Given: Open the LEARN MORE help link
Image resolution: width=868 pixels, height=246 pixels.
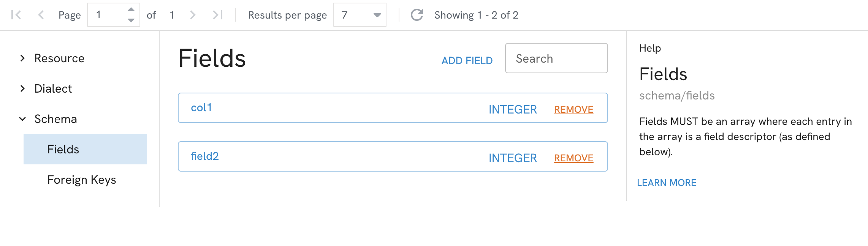Looking at the screenshot, I should click(667, 183).
